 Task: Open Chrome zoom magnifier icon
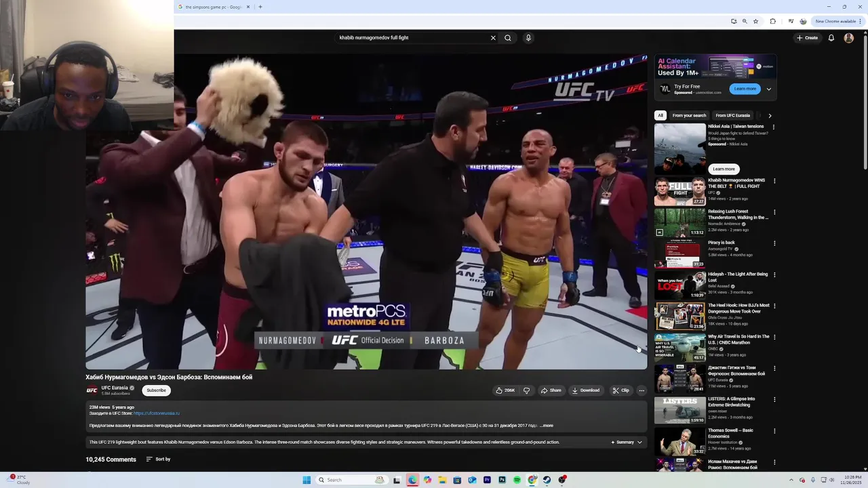click(745, 21)
